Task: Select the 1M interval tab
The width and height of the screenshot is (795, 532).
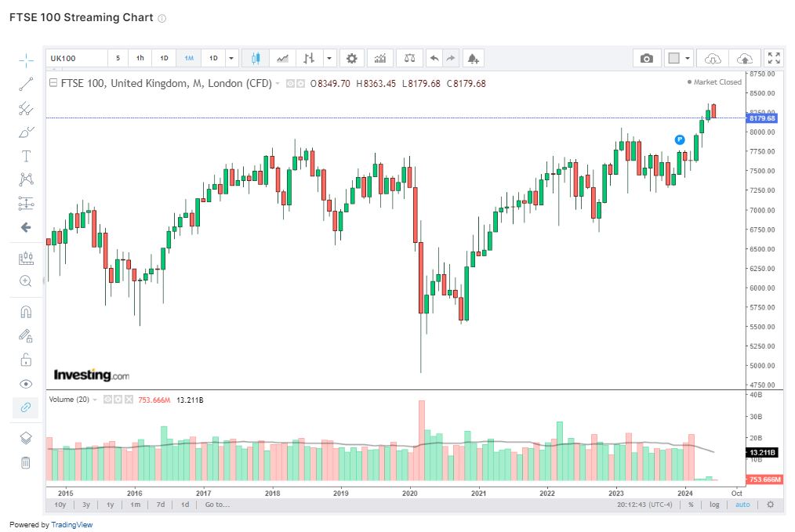Action: point(189,58)
